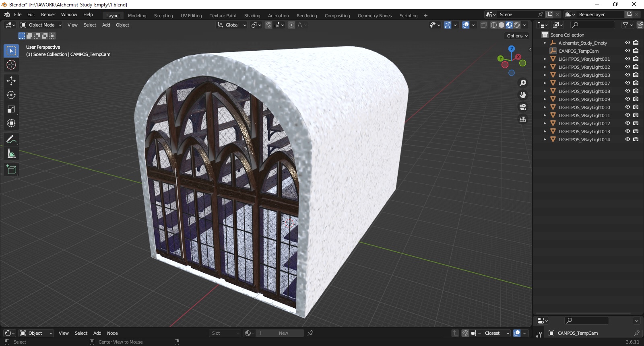Switch to the Shading workspace tab
Image resolution: width=644 pixels, height=346 pixels.
[252, 16]
